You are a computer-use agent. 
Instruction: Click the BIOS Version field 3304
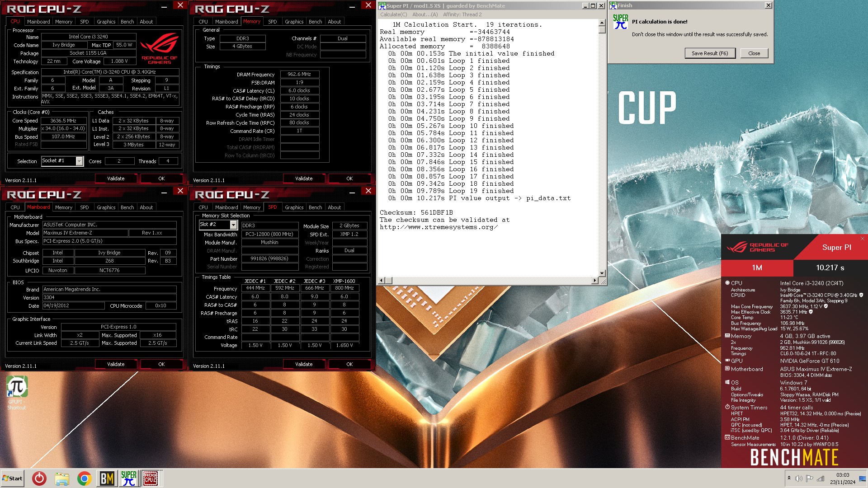tap(109, 297)
